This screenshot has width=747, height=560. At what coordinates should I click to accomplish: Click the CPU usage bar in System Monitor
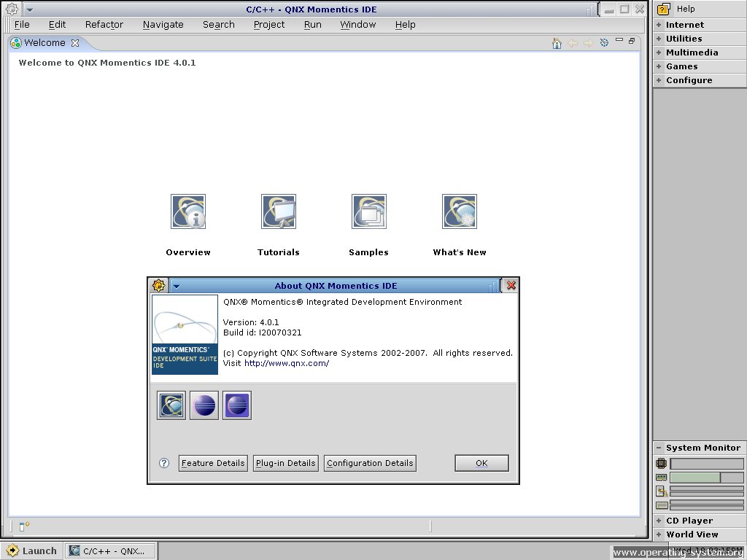point(706,463)
